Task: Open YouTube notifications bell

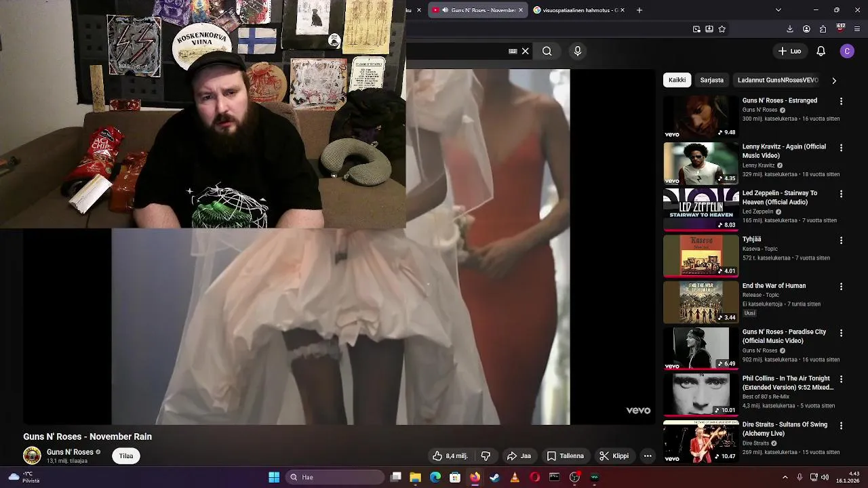Action: (821, 51)
